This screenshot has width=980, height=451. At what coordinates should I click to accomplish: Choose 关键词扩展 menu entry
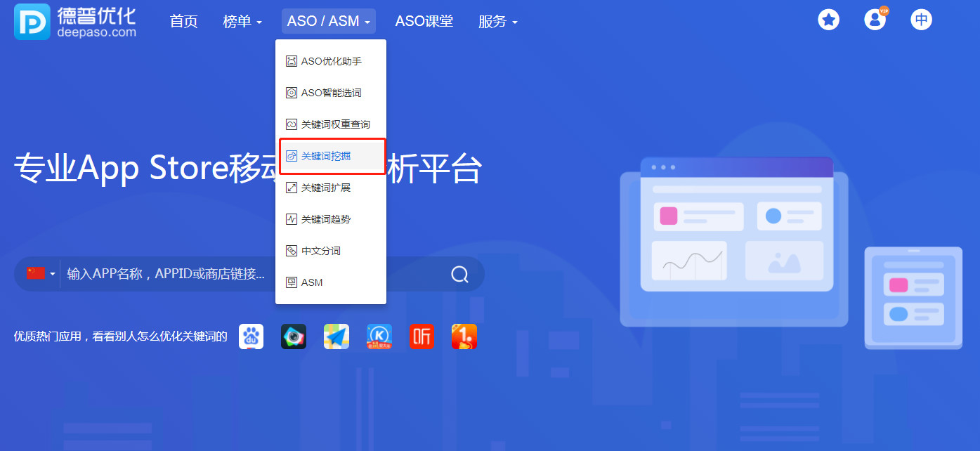[x=331, y=188]
